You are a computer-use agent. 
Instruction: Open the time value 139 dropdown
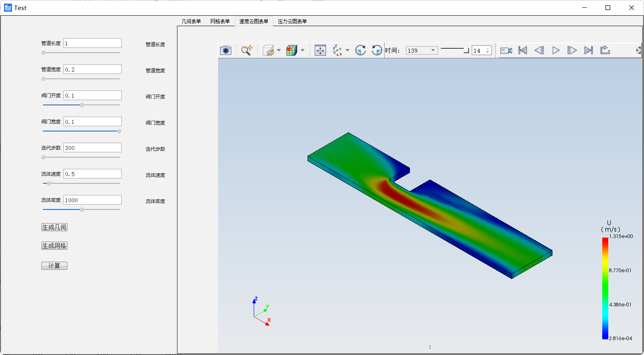point(422,50)
